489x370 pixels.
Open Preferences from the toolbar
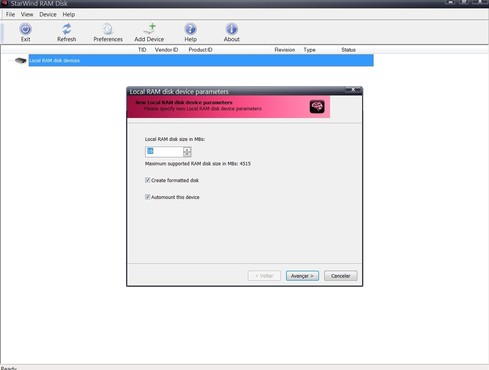pos(108,32)
